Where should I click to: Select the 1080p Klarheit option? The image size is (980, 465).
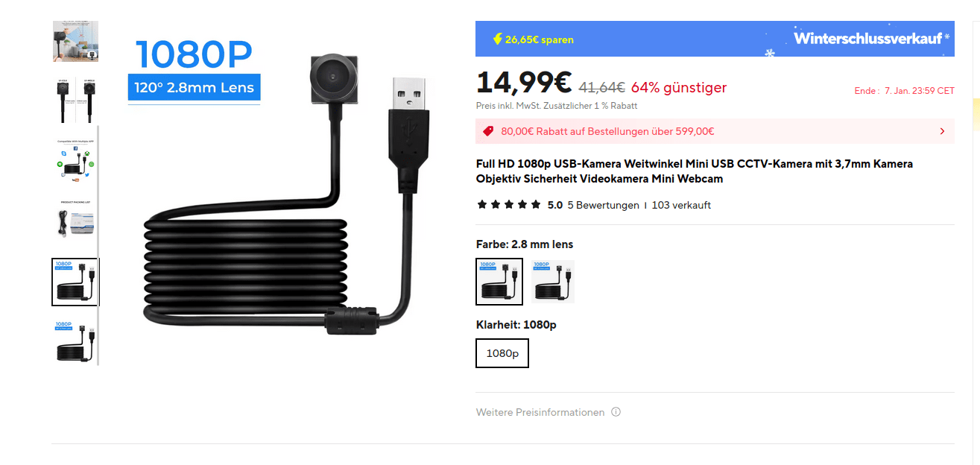coord(502,353)
